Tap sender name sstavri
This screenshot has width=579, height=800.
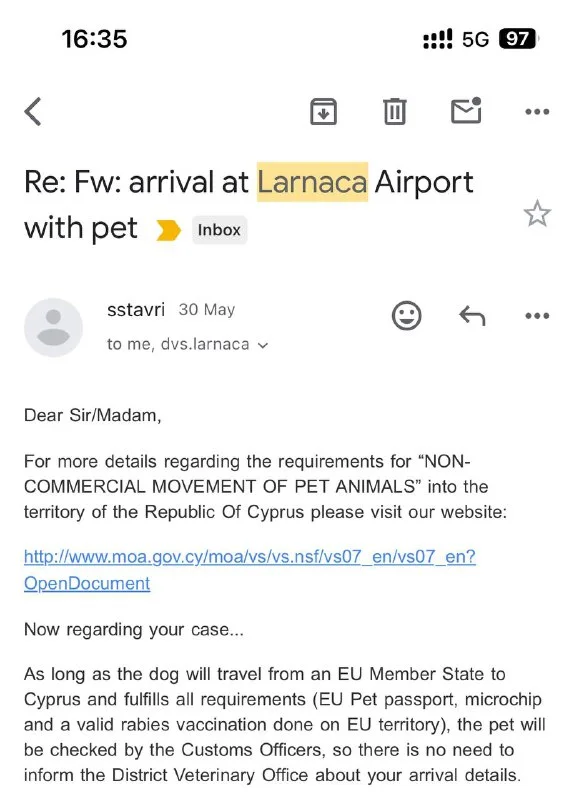point(136,309)
